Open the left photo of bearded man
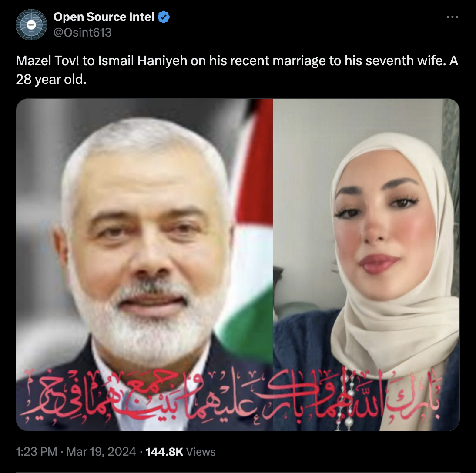This screenshot has width=476, height=473. point(144,265)
